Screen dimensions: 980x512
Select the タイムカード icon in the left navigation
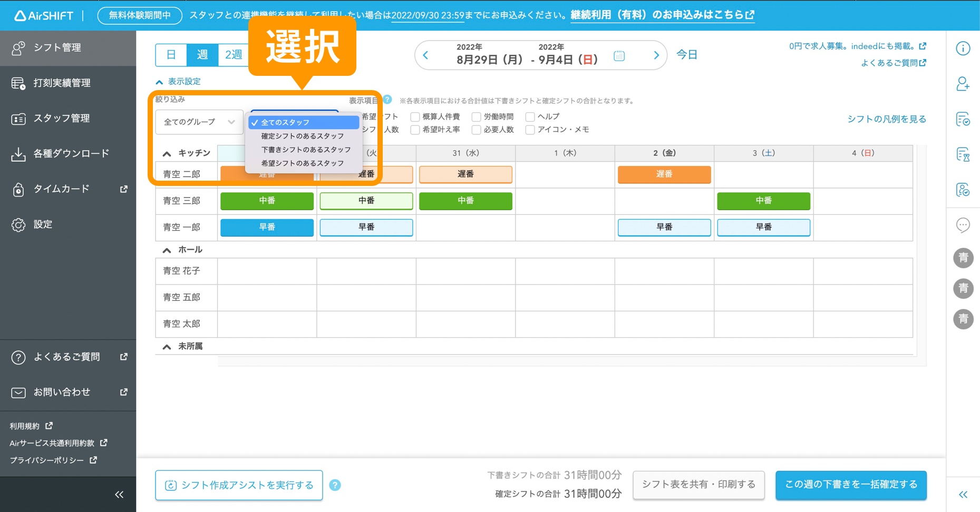pyautogui.click(x=19, y=189)
